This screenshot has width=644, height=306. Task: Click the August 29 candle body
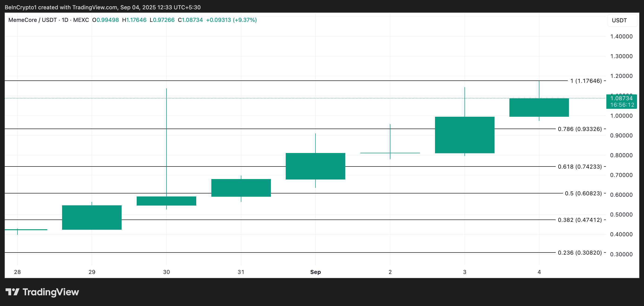coord(92,217)
